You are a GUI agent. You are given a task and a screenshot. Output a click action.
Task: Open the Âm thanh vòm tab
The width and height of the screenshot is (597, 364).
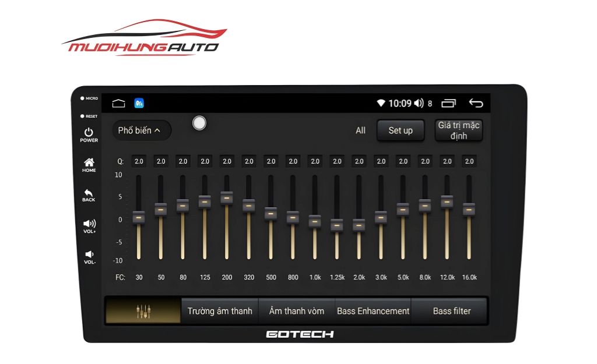click(x=296, y=311)
